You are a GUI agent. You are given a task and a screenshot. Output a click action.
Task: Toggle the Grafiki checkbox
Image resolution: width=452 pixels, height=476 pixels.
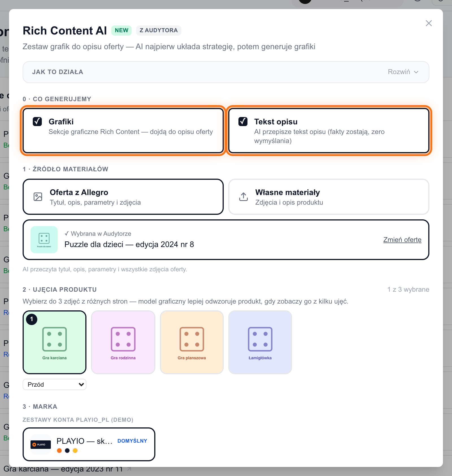click(x=37, y=122)
